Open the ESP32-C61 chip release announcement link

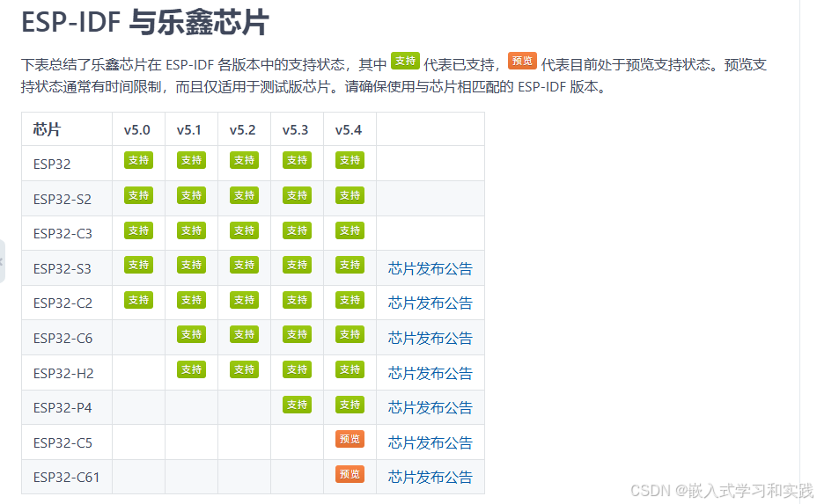tap(430, 478)
